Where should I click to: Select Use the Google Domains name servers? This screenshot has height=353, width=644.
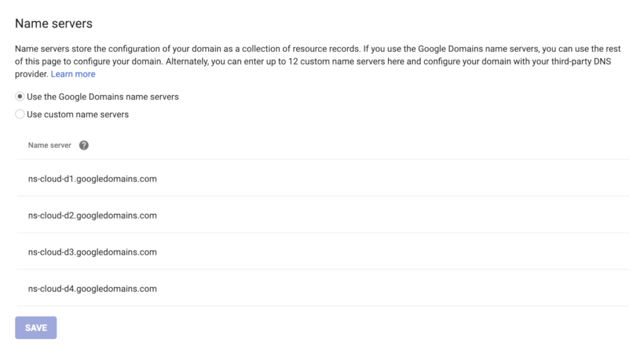(19, 96)
